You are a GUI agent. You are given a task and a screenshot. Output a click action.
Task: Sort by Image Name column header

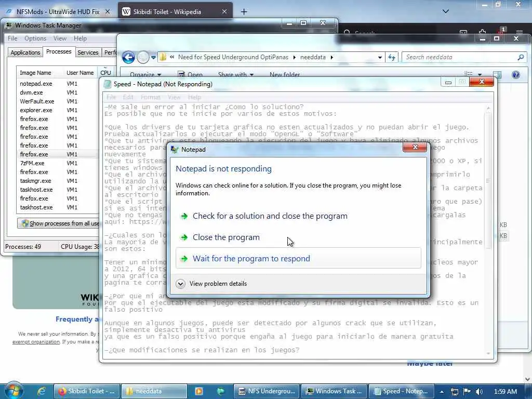[39, 73]
